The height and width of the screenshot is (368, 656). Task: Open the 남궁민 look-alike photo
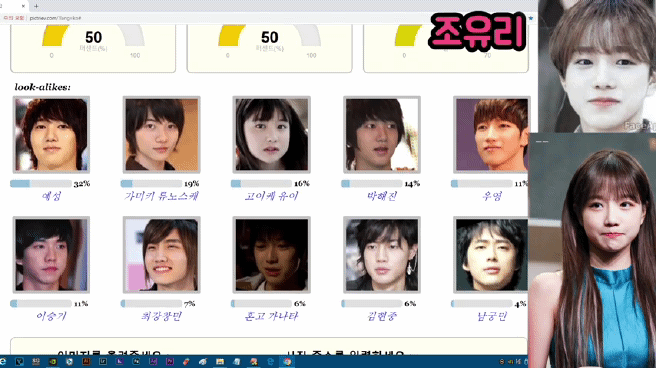(x=492, y=255)
